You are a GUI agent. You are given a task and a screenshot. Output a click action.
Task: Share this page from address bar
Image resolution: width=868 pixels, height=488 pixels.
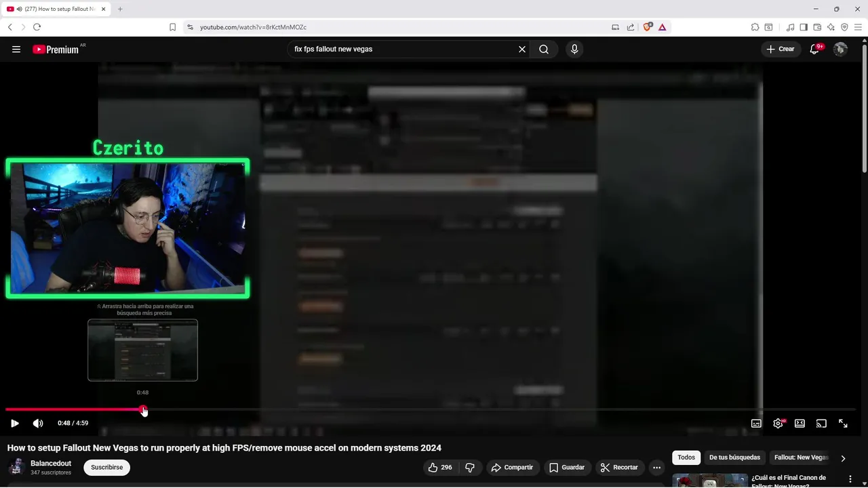click(631, 27)
